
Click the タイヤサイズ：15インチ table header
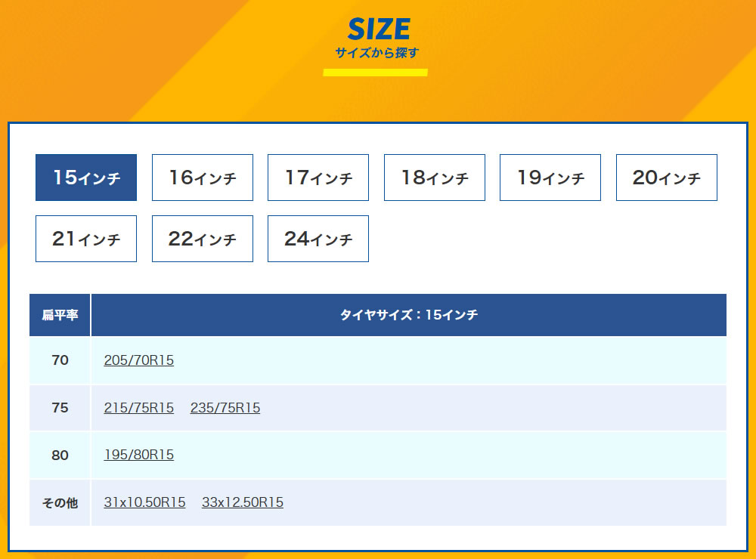tap(409, 315)
